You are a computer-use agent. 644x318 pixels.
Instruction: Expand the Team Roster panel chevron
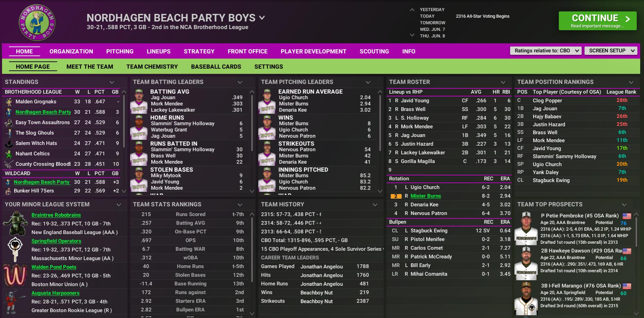[503, 82]
